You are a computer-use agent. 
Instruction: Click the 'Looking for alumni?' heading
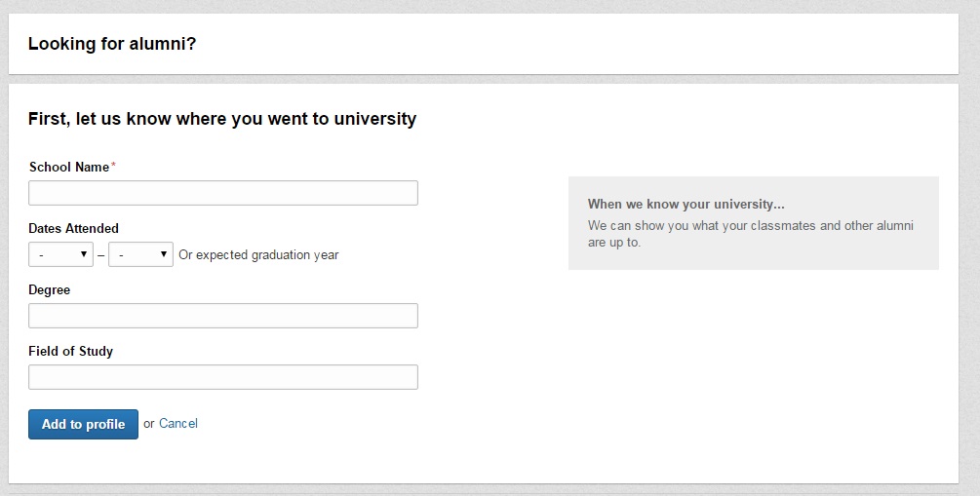[112, 44]
